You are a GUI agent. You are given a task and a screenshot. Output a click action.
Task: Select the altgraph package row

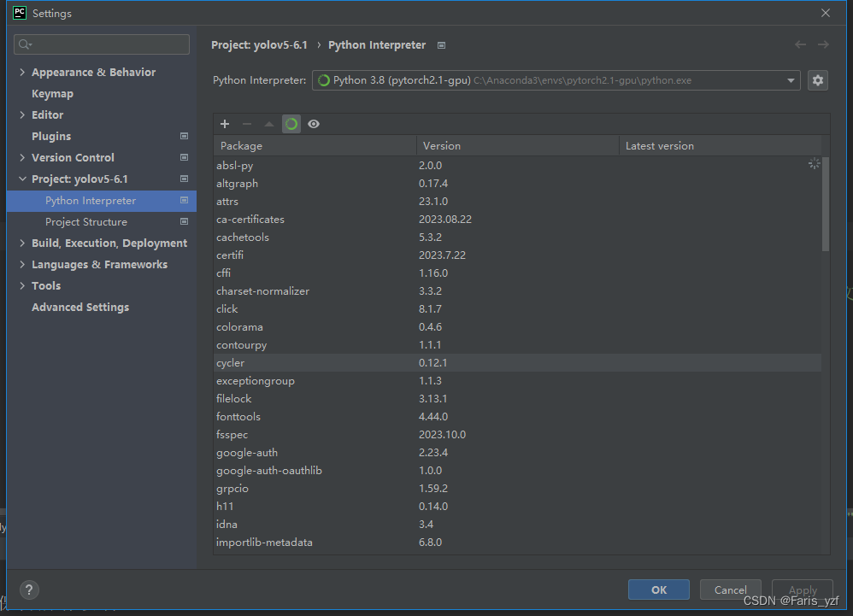517,183
